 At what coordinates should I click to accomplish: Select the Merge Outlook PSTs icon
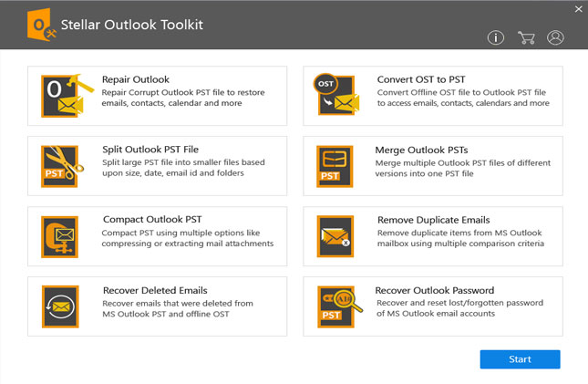(335, 166)
